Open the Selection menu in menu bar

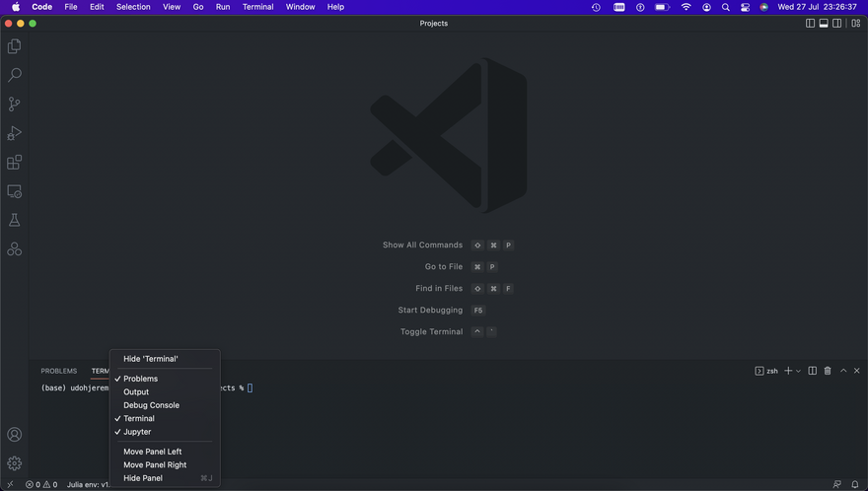[x=133, y=7]
